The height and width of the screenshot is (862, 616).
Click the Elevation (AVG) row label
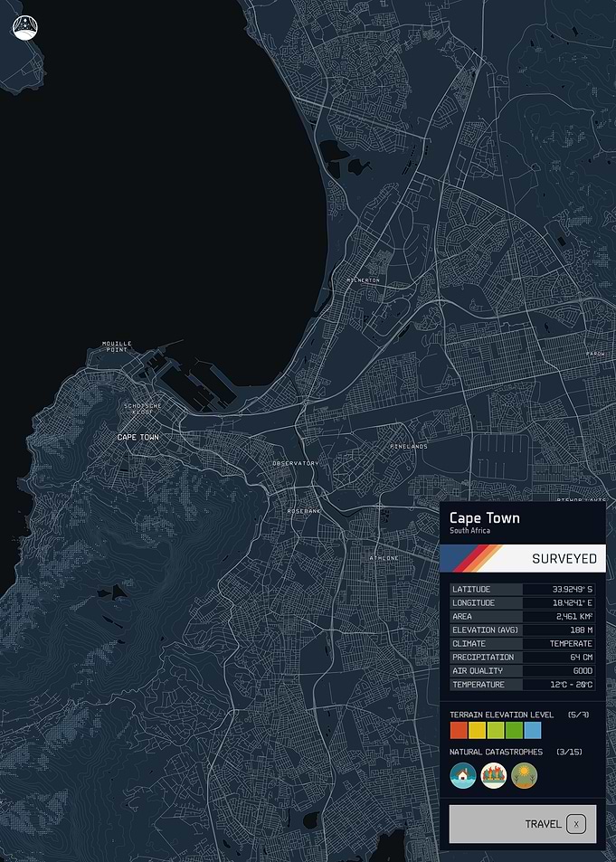pyautogui.click(x=485, y=630)
